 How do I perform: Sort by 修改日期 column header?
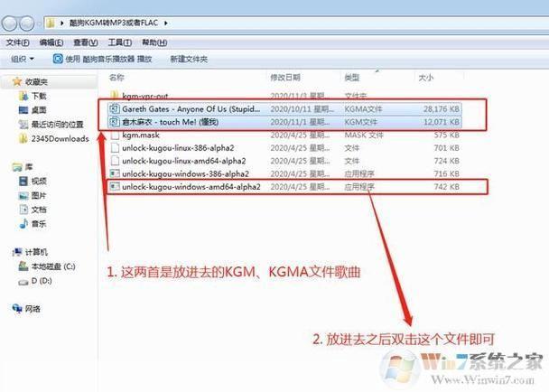285,78
